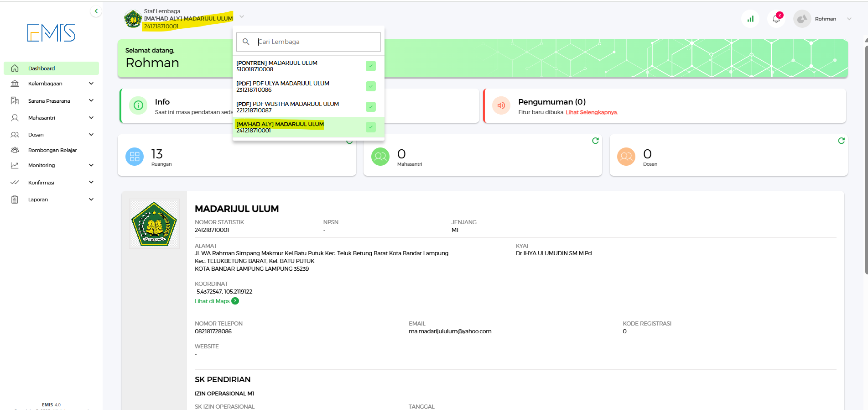The width and height of the screenshot is (868, 410).
Task: Click the Lihat di Maps link
Action: 212,301
